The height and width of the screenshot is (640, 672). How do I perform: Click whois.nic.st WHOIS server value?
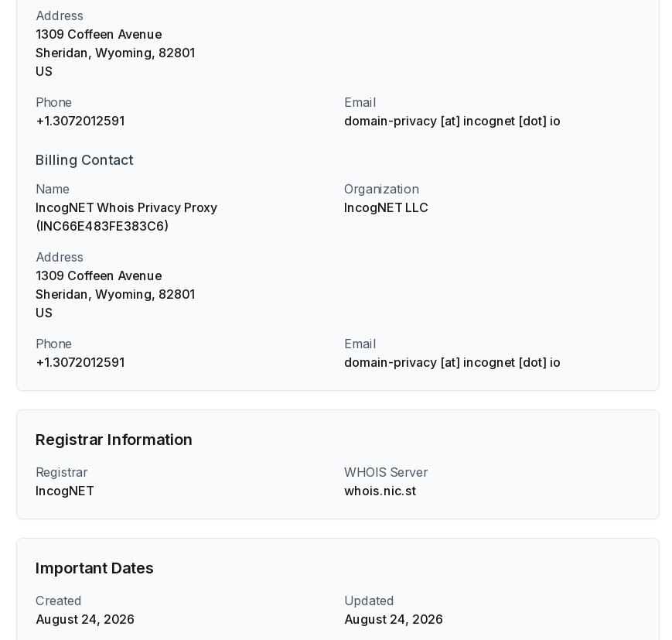(380, 491)
